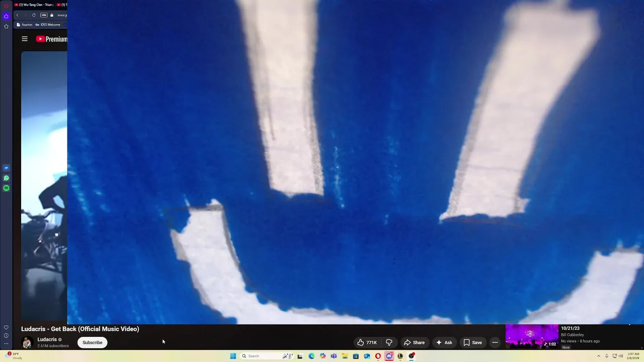The image size is (644, 362).
Task: Open the Opera menu logo
Action: tap(6, 6)
